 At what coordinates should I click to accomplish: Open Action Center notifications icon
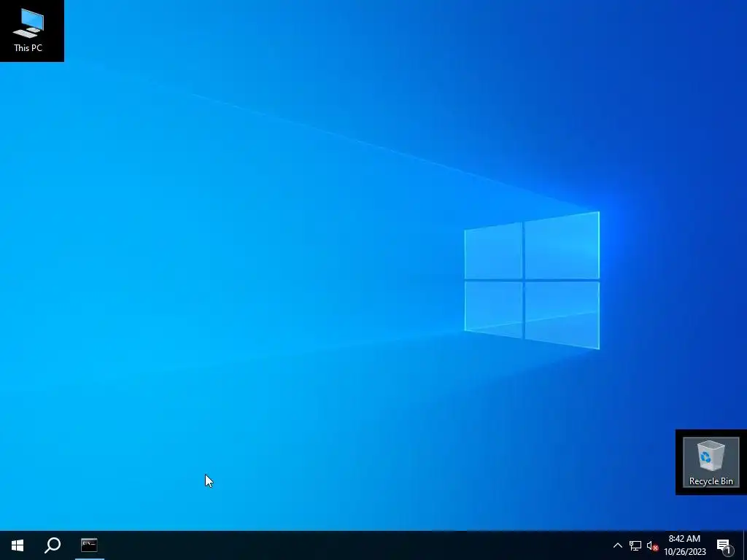pyautogui.click(x=724, y=545)
